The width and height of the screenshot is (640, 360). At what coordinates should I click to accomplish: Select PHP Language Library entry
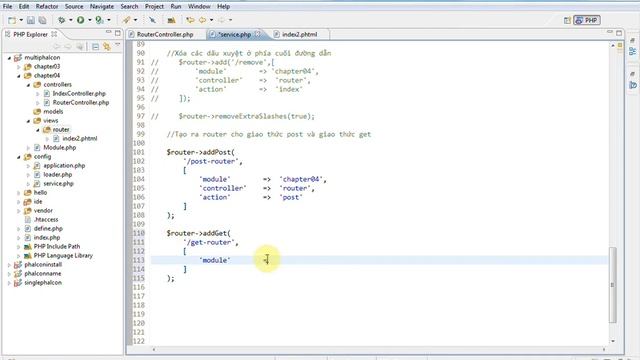[x=63, y=256]
